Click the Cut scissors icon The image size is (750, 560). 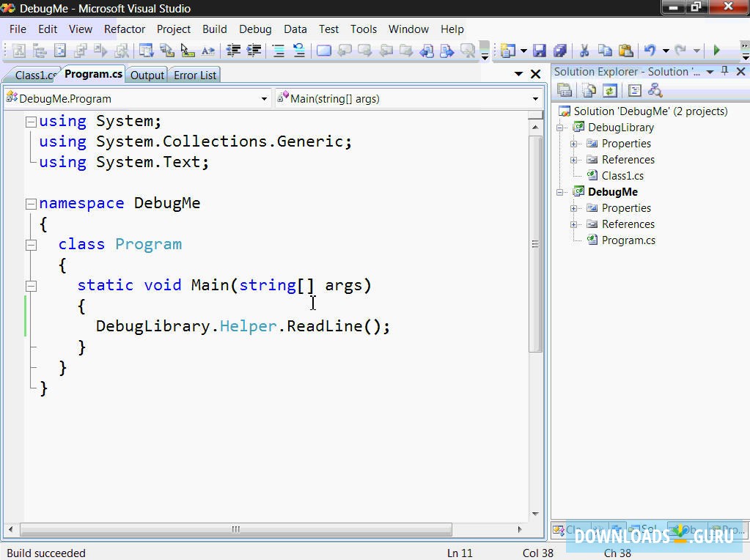584,51
